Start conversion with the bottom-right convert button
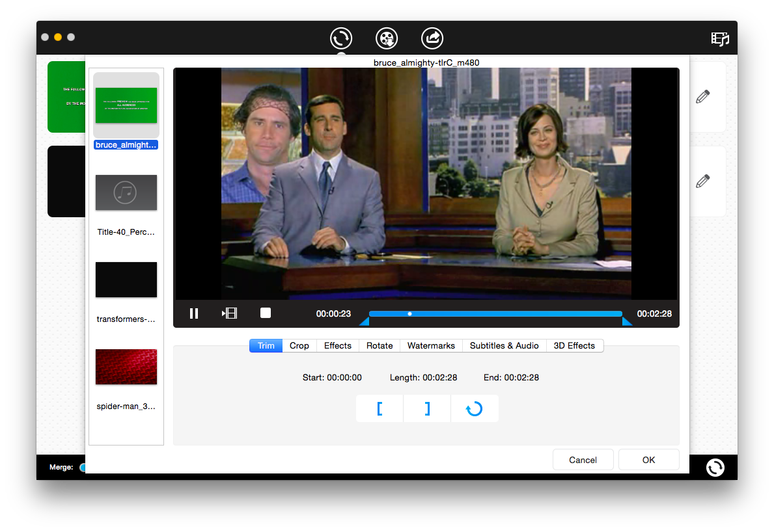The width and height of the screenshot is (774, 532). pos(715,468)
